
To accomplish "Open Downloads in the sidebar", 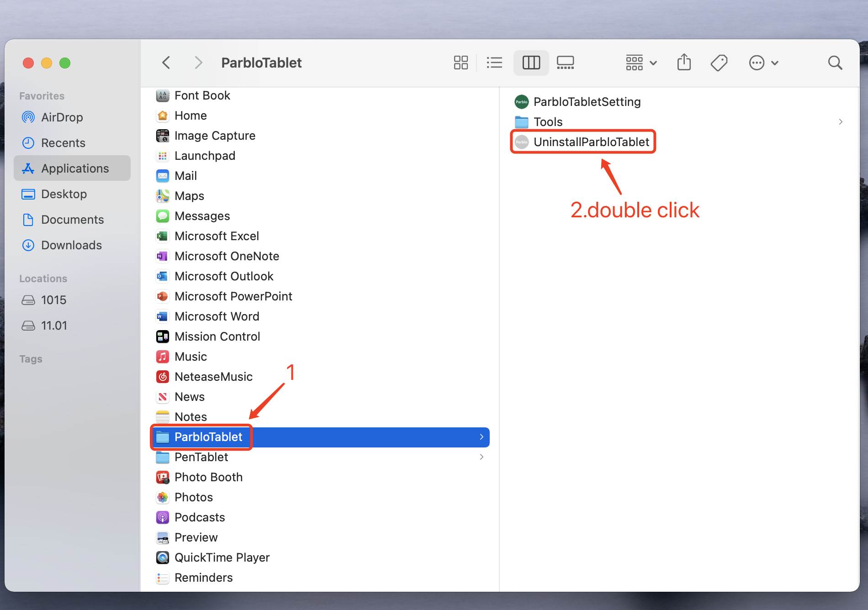I will [x=72, y=245].
